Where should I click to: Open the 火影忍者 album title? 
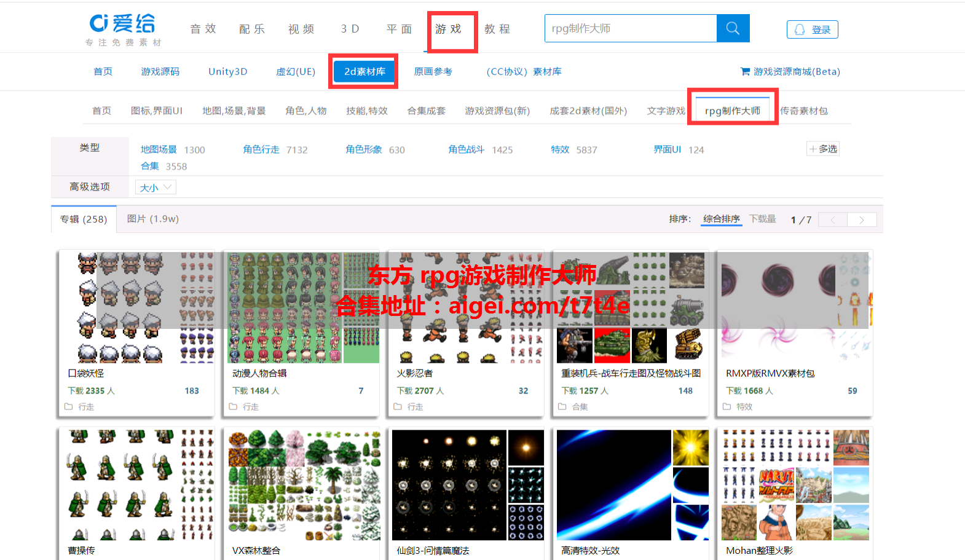tap(415, 373)
